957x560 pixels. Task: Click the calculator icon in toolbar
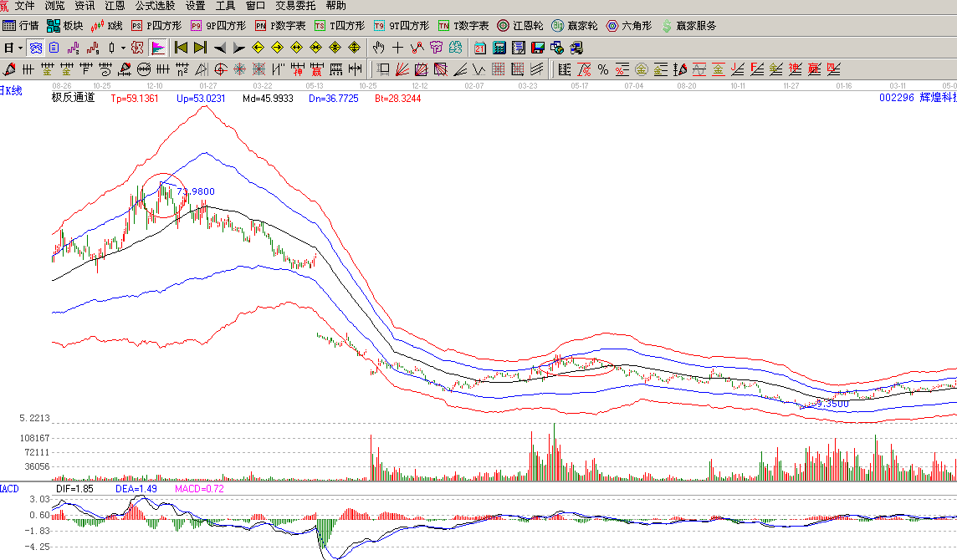point(499,48)
